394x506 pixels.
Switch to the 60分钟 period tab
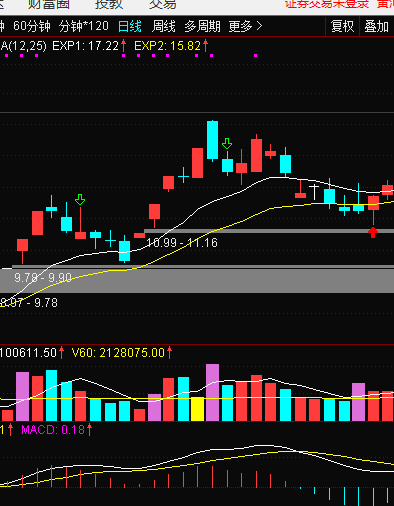point(32,26)
